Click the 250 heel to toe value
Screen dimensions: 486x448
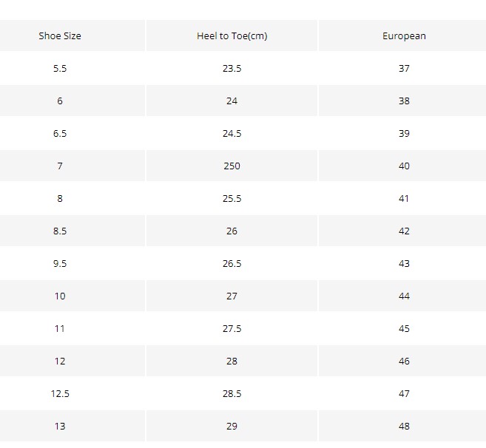[232, 166]
